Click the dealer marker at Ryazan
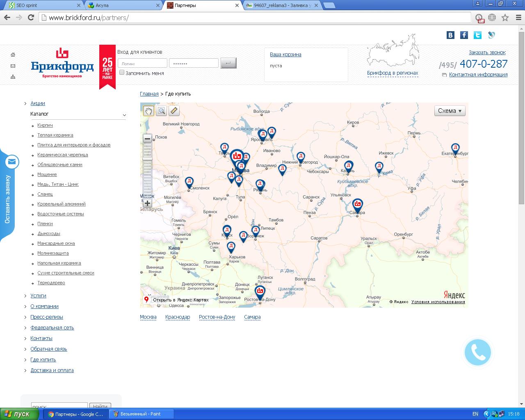The width and height of the screenshot is (525, 420). pos(260,185)
